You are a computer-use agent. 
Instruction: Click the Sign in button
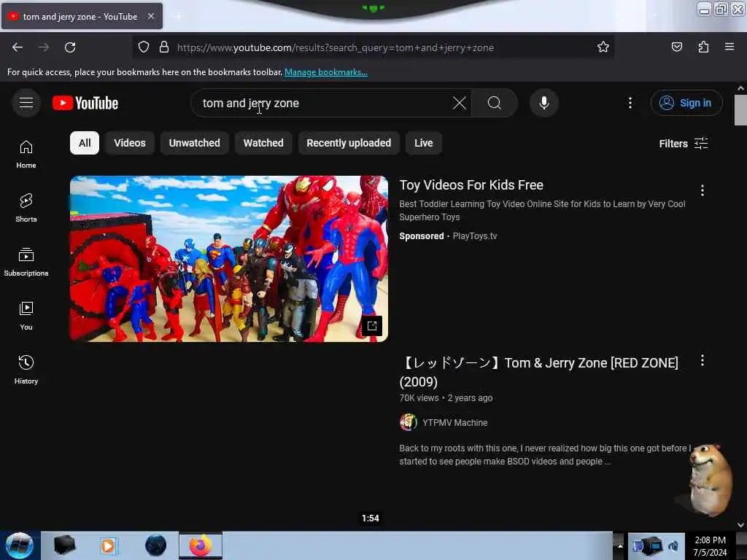pyautogui.click(x=686, y=103)
